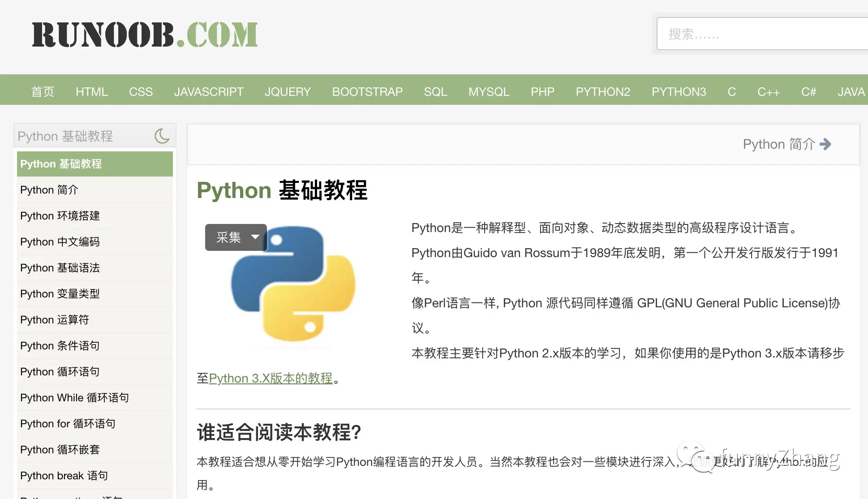The height and width of the screenshot is (499, 868).
Task: Toggle night mode moon icon
Action: point(162,136)
